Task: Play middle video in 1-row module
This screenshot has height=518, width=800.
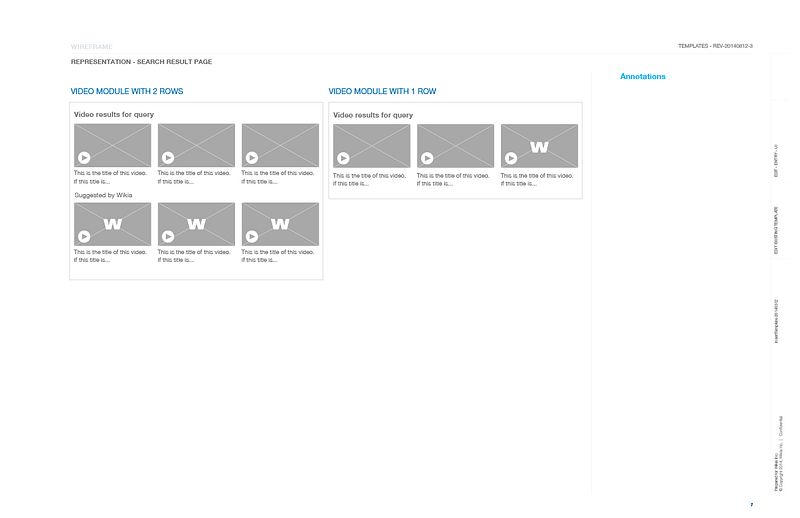Action: click(427, 158)
